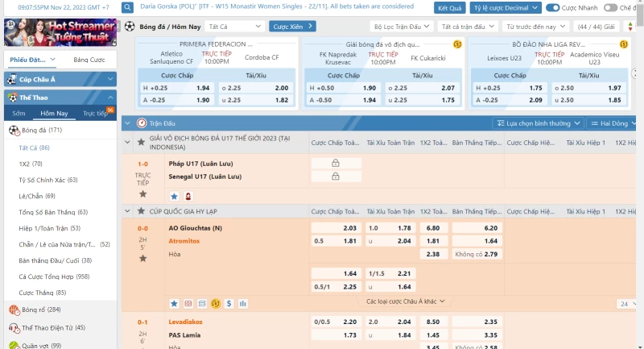Image resolution: width=644 pixels, height=349 pixels.
Task: Click the soccer ball icon beside Bóng đá / Hôm Nay
Action: pos(130,27)
